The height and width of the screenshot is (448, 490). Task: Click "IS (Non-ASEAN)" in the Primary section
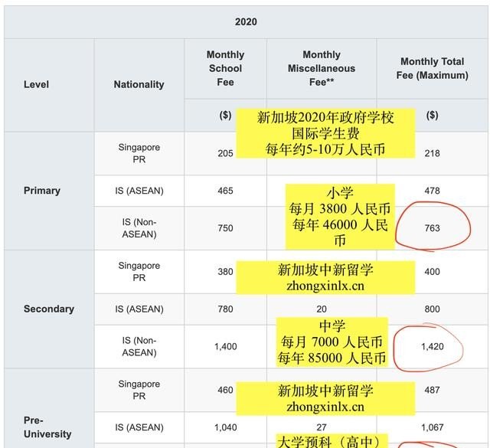tap(139, 228)
